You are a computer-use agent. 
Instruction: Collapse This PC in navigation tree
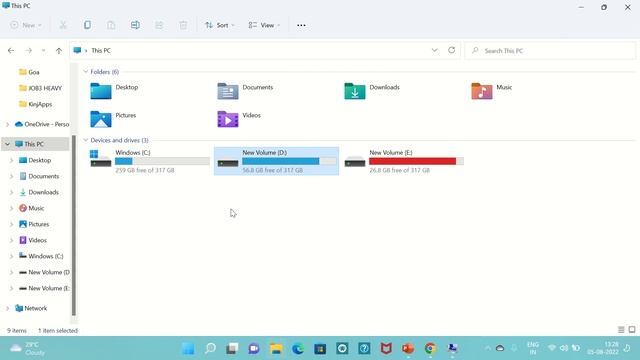7,144
